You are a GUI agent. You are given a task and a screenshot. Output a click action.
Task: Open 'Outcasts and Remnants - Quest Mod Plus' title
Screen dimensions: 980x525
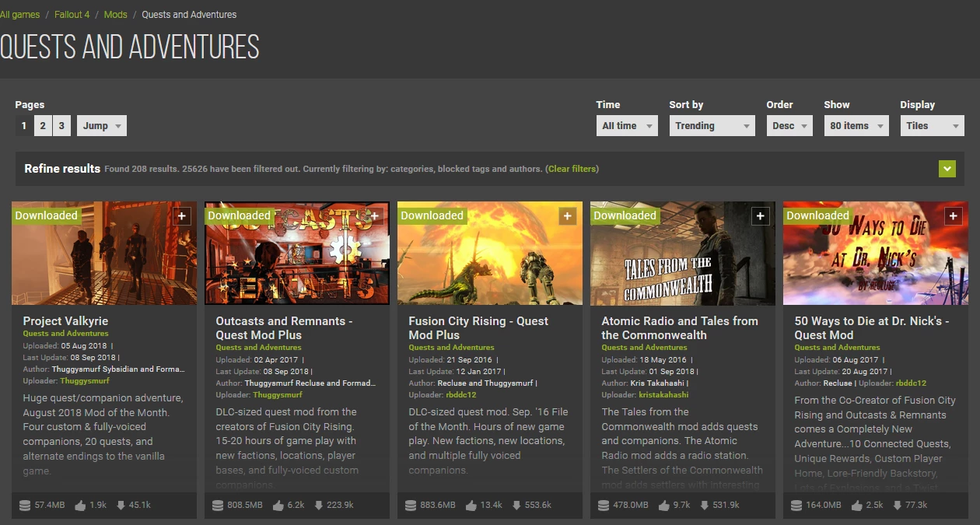[x=285, y=328]
